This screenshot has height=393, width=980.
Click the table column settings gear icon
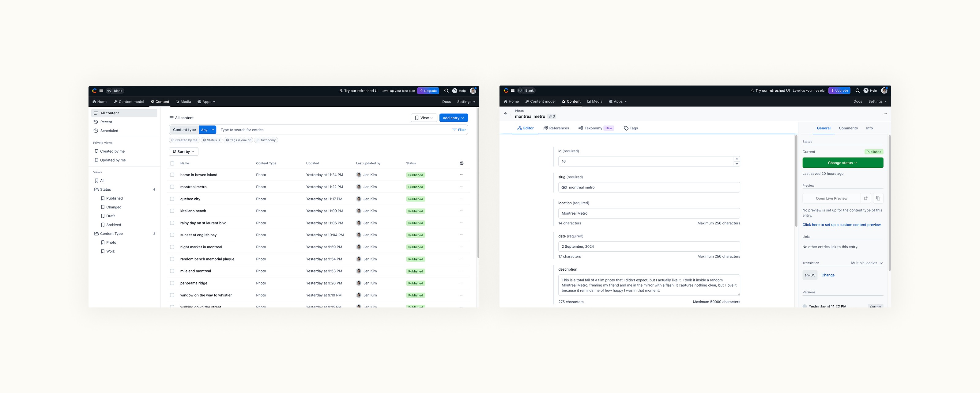click(462, 163)
